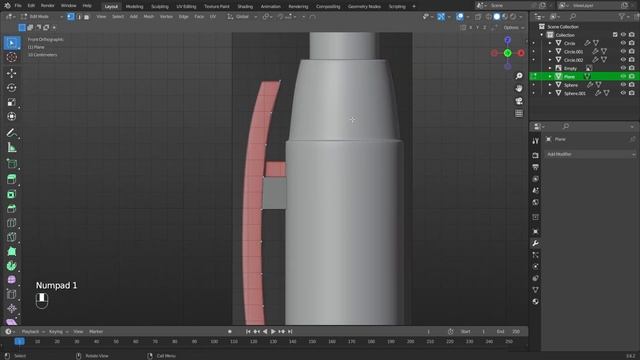The image size is (640, 360).
Task: Open the Options dropdown in viewport
Action: pyautogui.click(x=513, y=27)
